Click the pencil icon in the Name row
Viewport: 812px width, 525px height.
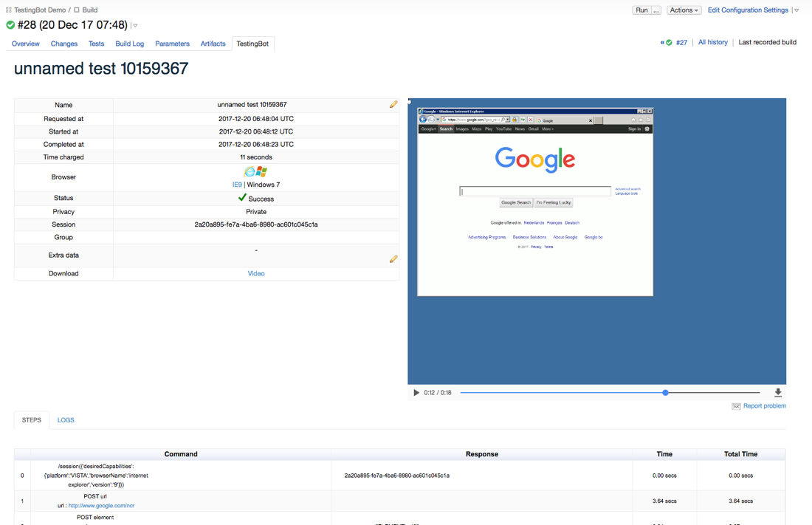[x=393, y=105]
